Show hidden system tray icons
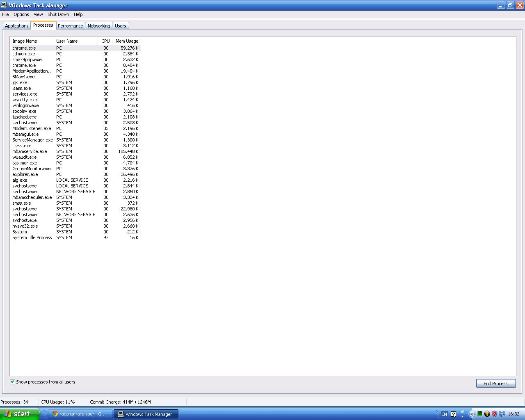The width and height of the screenshot is (525, 420). pos(472,414)
